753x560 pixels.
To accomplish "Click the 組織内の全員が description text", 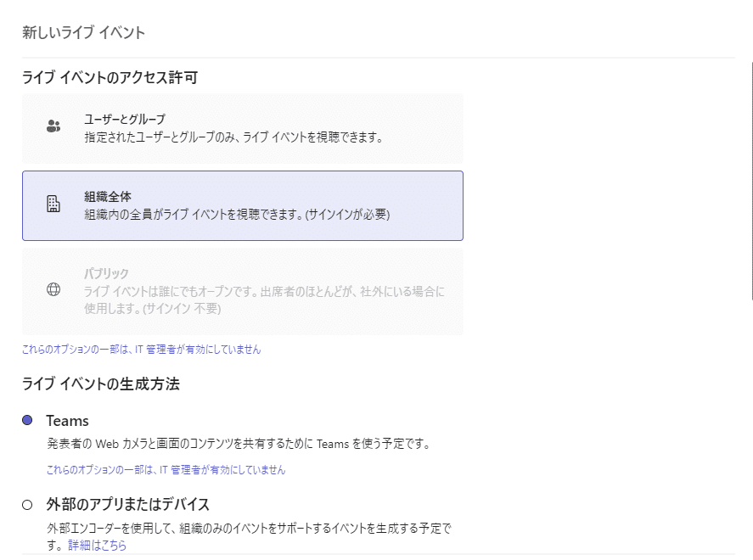I will 237,214.
